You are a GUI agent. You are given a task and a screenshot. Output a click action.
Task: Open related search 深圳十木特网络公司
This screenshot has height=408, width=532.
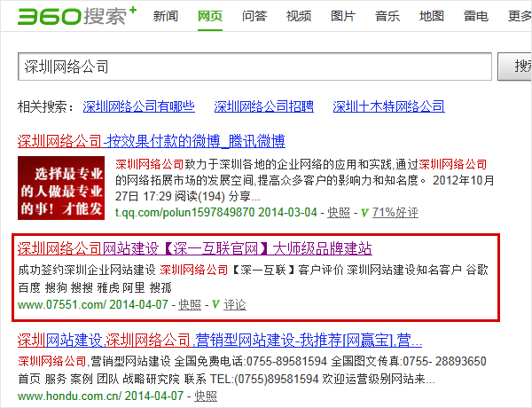click(x=388, y=106)
